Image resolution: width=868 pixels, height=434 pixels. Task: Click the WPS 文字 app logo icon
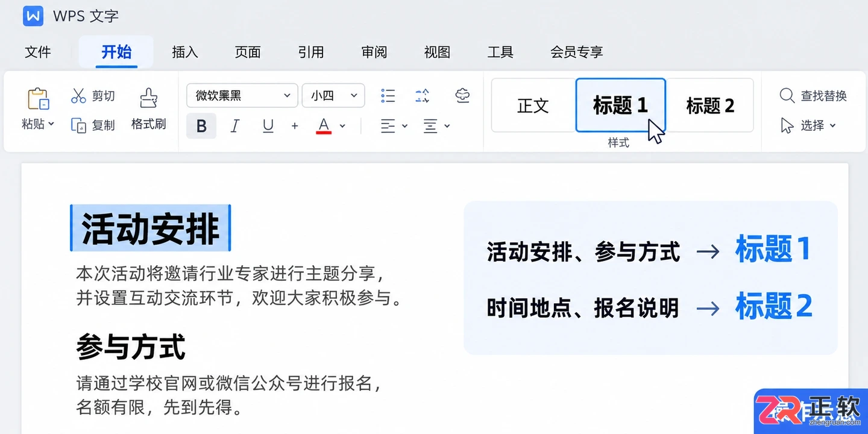pyautogui.click(x=33, y=16)
